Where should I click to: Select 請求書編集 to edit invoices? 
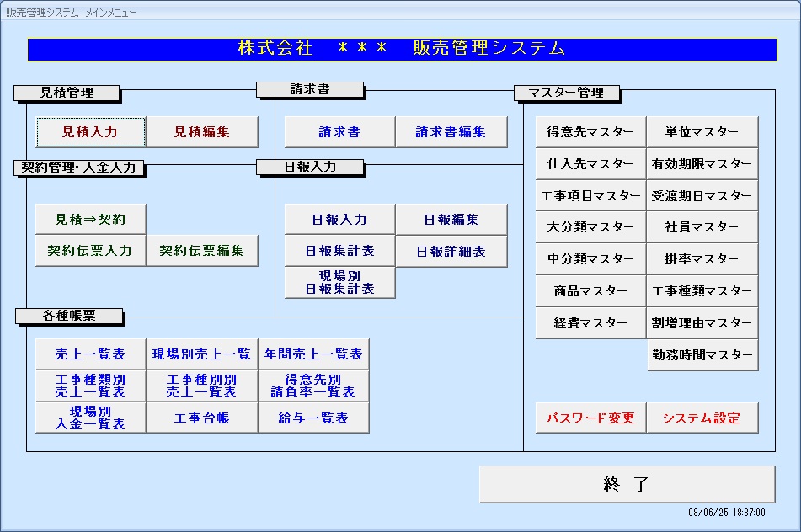(x=451, y=132)
